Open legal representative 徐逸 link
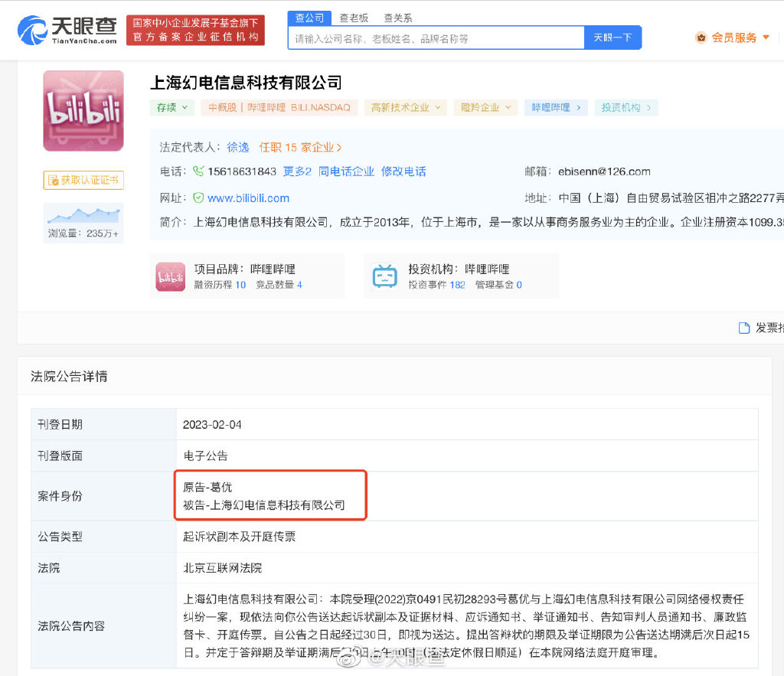Image resolution: width=784 pixels, height=676 pixels. tap(238, 147)
